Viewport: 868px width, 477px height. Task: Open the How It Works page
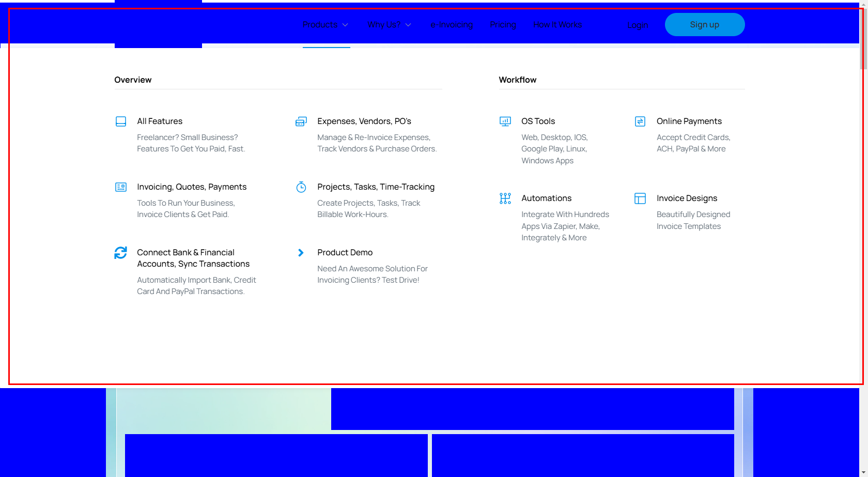pos(557,25)
